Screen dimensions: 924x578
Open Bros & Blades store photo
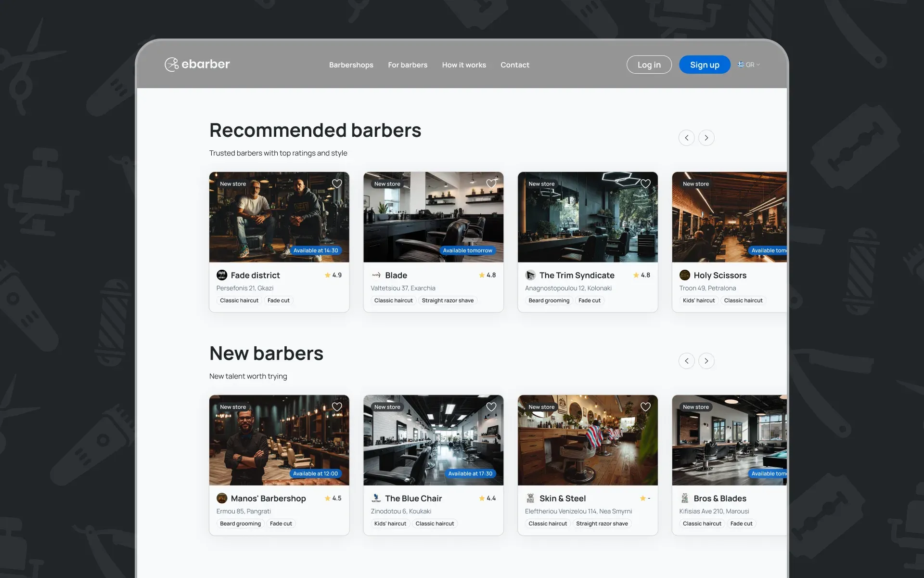[x=730, y=440]
